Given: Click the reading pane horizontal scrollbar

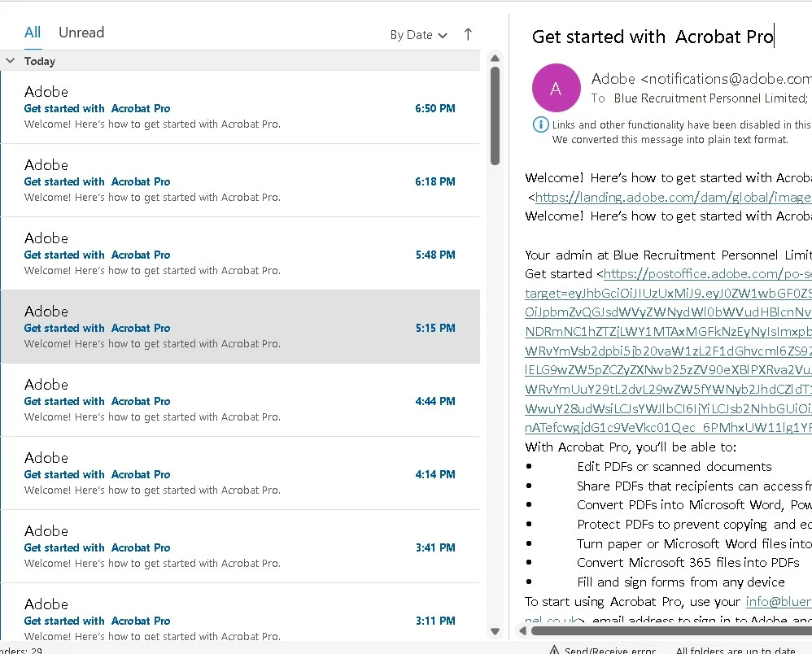Looking at the screenshot, I should [x=671, y=630].
